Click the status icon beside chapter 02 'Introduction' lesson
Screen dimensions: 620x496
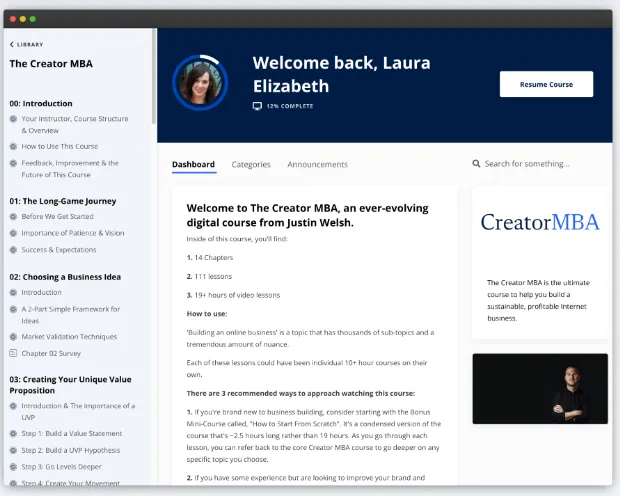tap(13, 292)
